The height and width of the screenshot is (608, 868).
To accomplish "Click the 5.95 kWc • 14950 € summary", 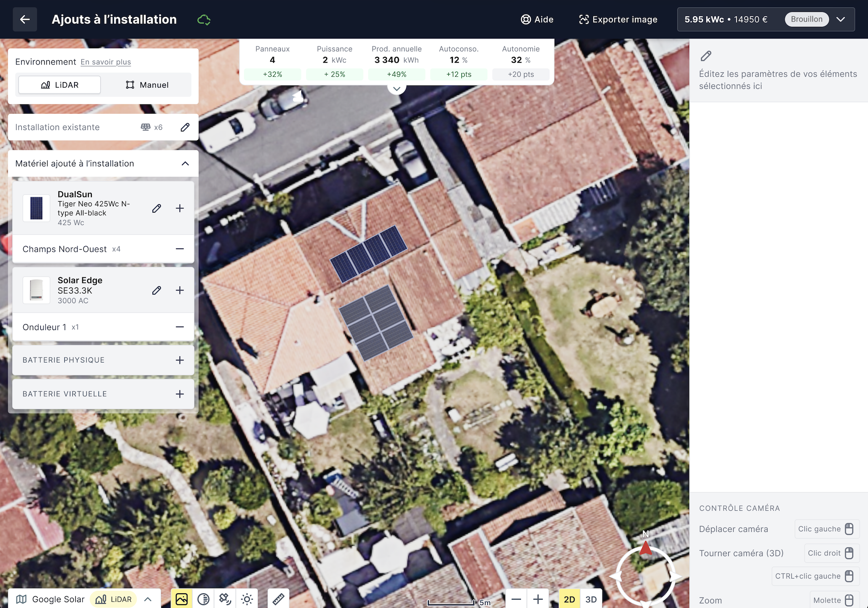I will [x=726, y=19].
